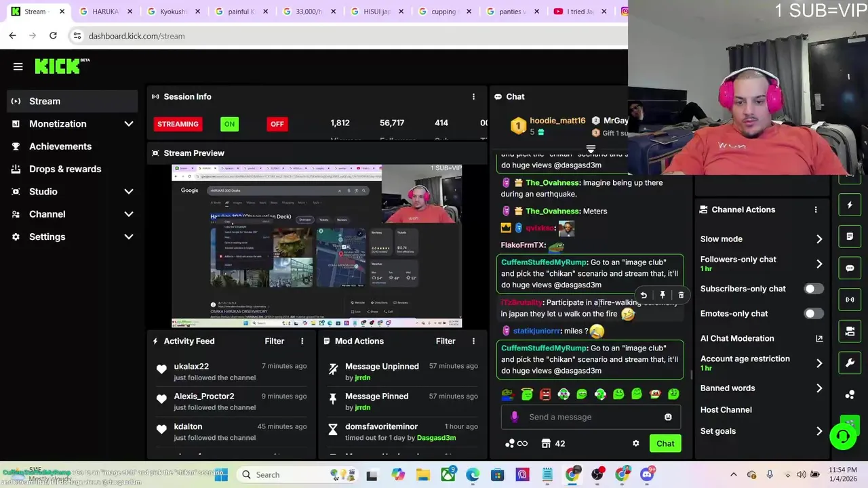This screenshot has height=488, width=868.
Task: Click the purple microphone icon in chat input
Action: 515,417
